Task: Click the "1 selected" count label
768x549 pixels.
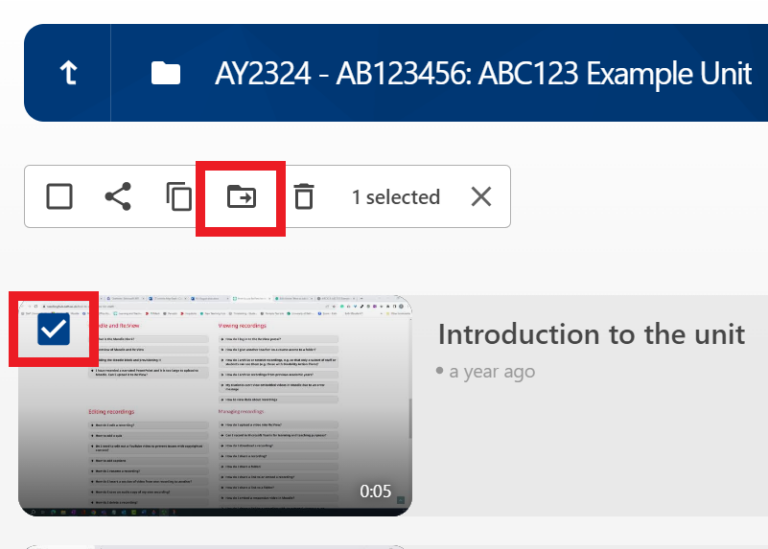Action: 395,198
